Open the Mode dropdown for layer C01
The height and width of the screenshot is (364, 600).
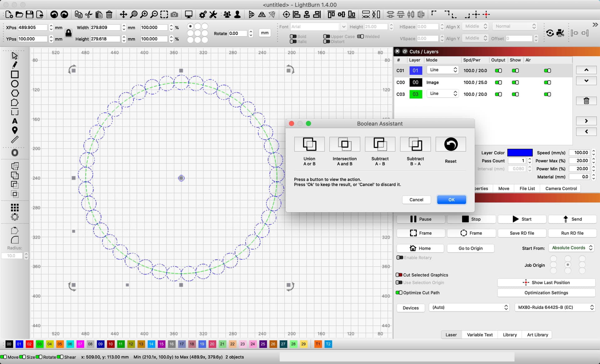(442, 70)
